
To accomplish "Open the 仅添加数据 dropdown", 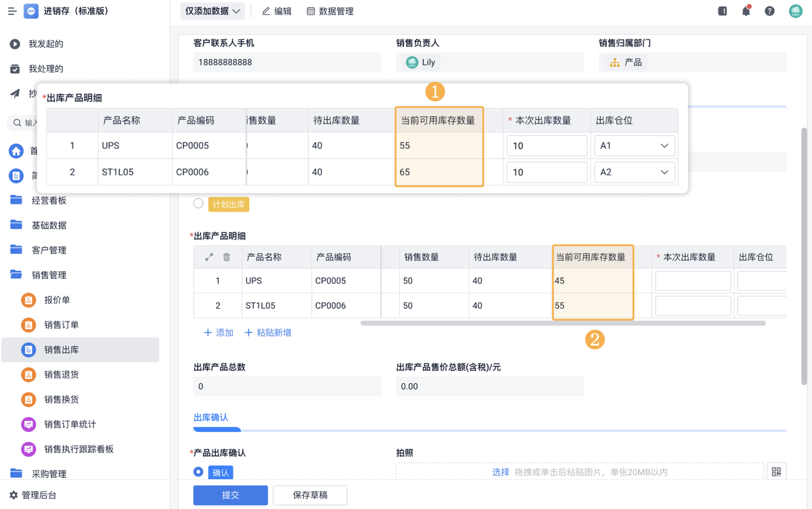I will point(212,11).
